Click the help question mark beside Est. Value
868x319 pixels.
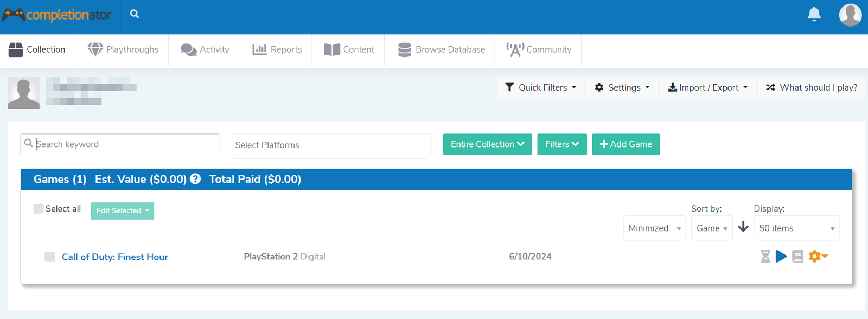(x=195, y=179)
